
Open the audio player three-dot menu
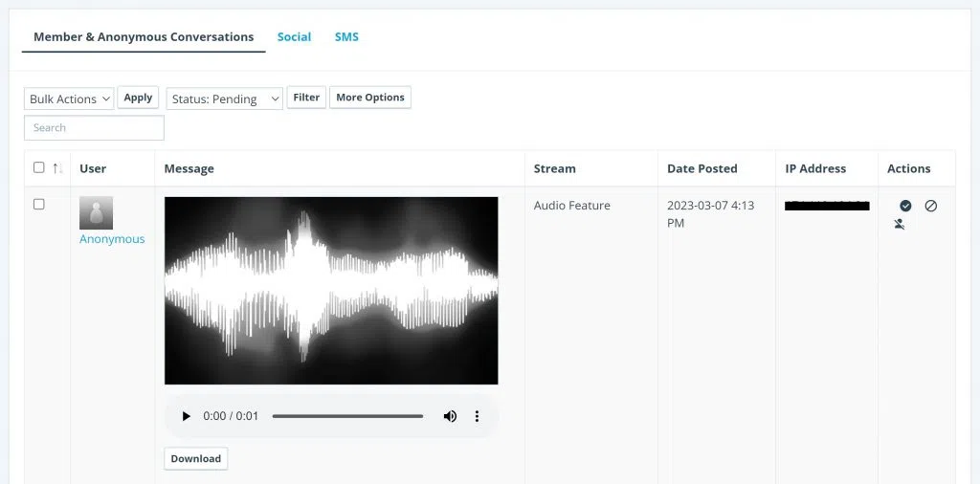point(477,417)
